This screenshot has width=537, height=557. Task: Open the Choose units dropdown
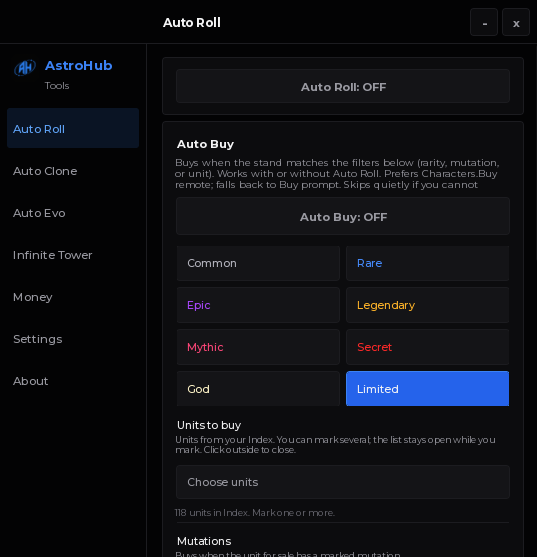pyautogui.click(x=343, y=482)
